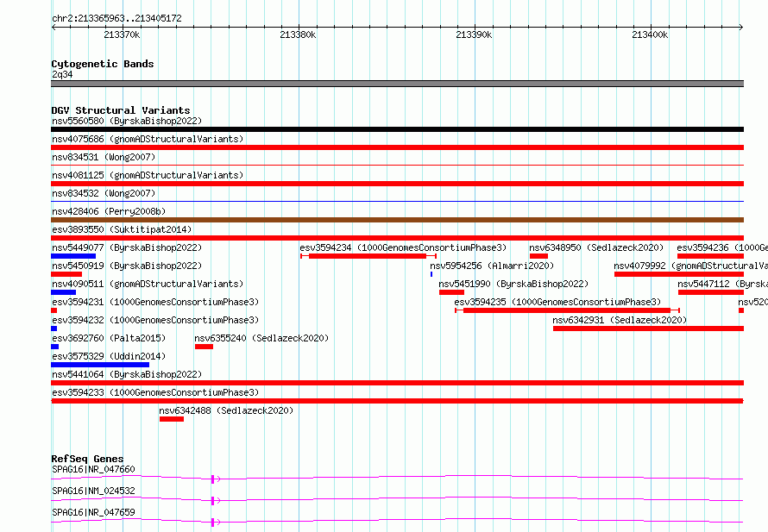Click the nsv5451990 (ByrskaBishop2022) label
This screenshot has height=532, width=768.
[x=513, y=284]
